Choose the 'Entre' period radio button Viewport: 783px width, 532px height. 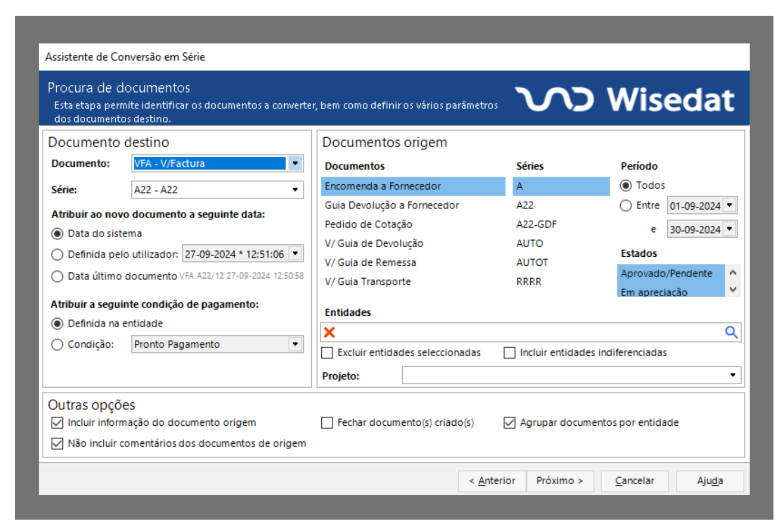[626, 206]
